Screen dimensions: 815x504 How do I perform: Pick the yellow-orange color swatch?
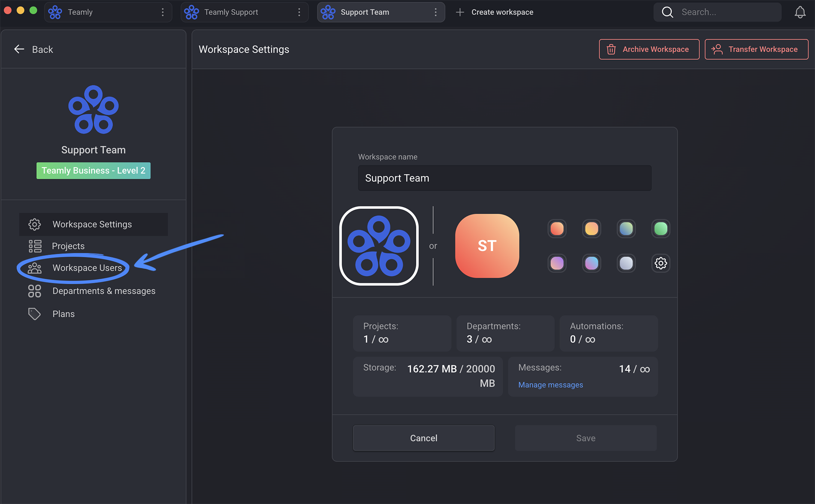591,229
